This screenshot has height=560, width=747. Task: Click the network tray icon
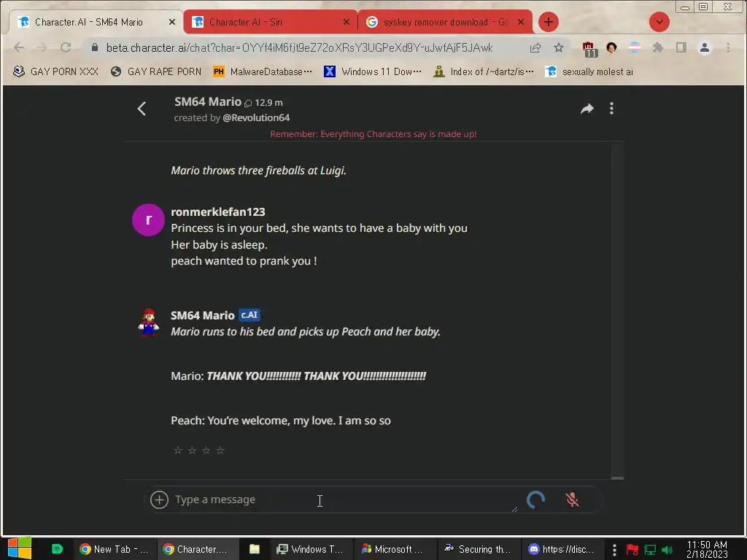(x=650, y=550)
